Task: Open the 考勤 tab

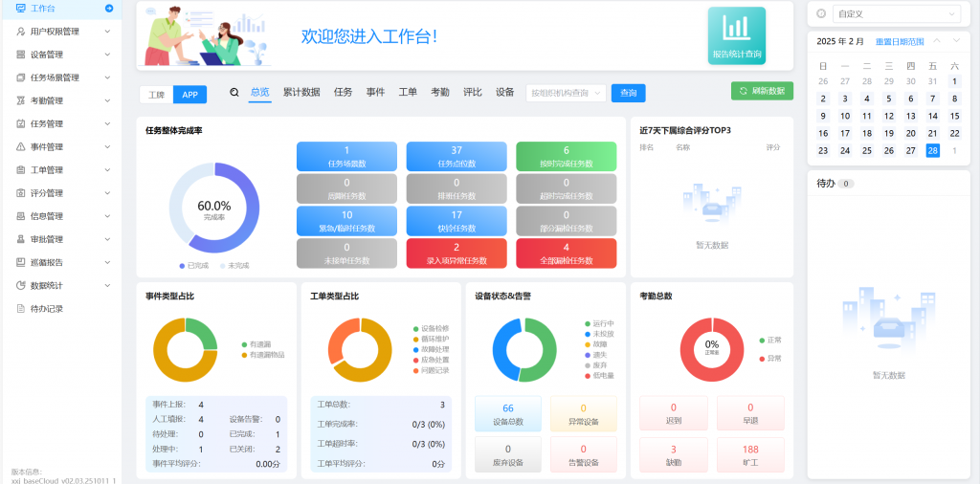Action: pyautogui.click(x=439, y=93)
